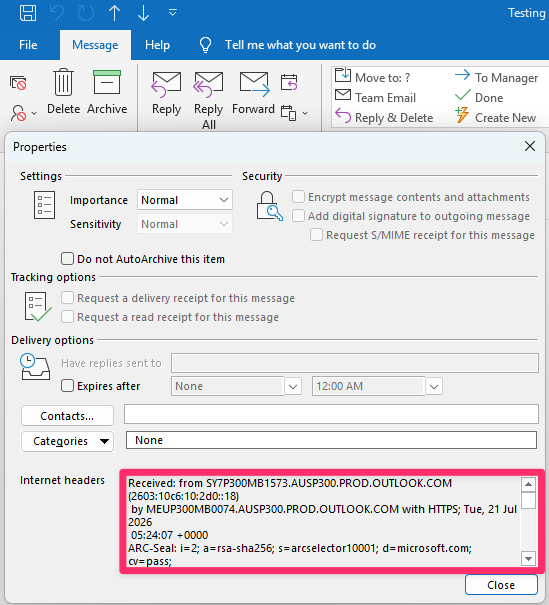Click the Have replies sent to field

tap(355, 363)
